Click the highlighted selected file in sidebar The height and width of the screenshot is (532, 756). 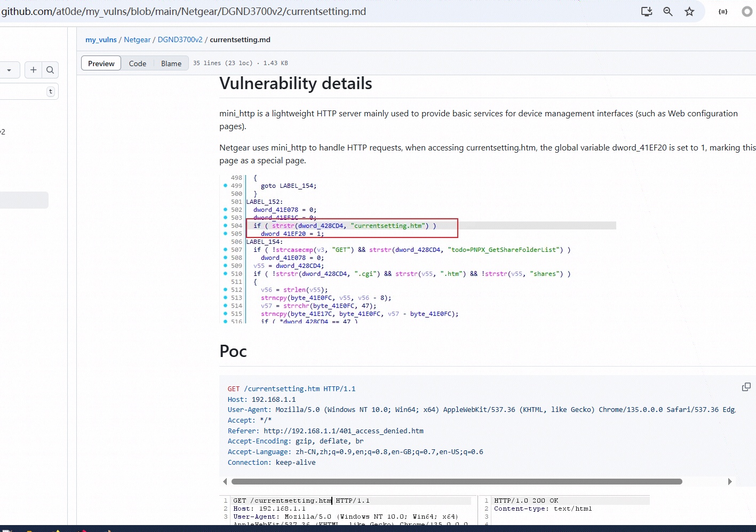tap(24, 200)
